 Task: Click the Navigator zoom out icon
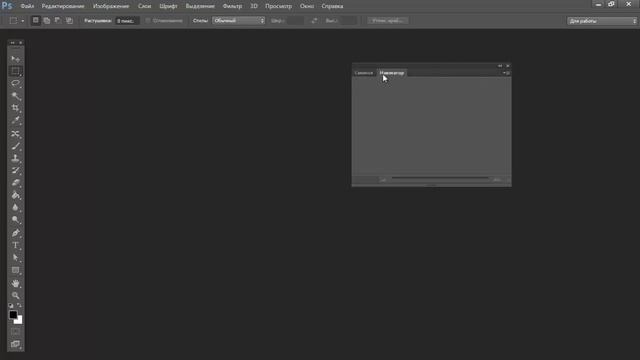[383, 180]
